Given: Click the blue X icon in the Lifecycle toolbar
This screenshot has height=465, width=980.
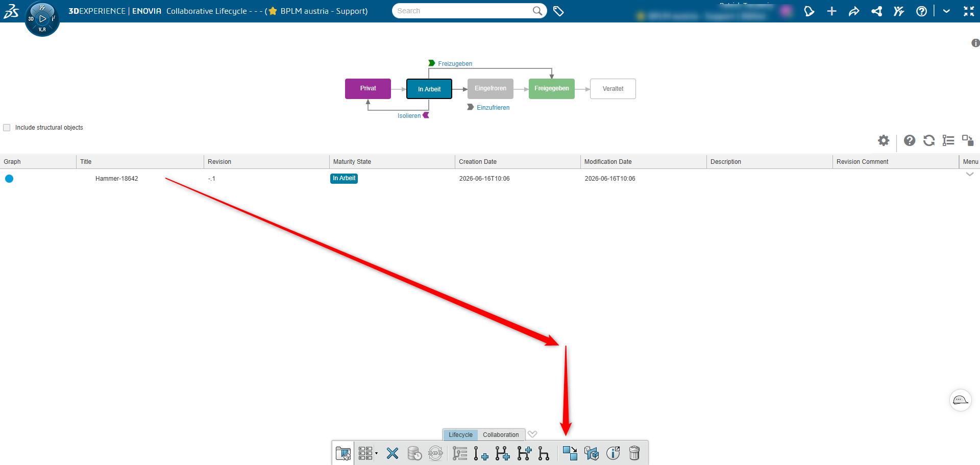Looking at the screenshot, I should pyautogui.click(x=392, y=453).
